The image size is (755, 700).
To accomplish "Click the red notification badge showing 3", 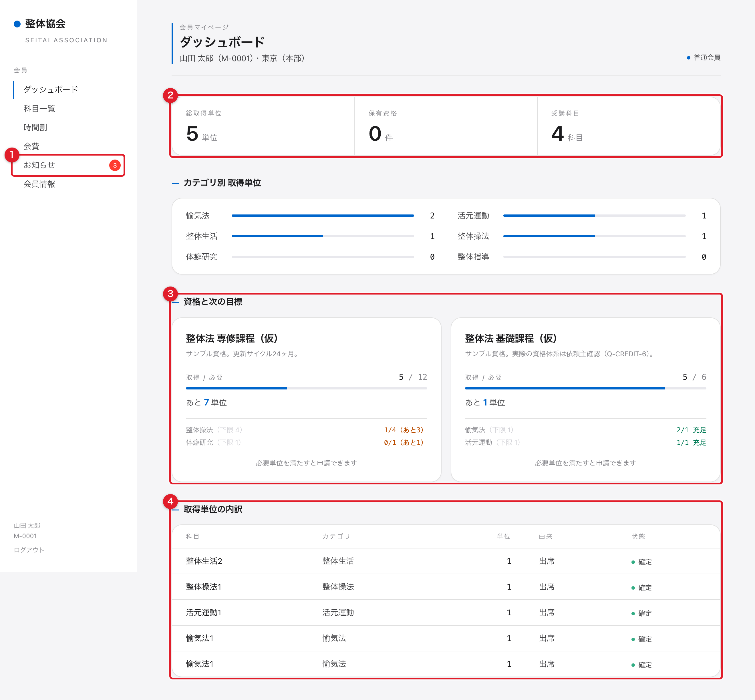I will [115, 165].
